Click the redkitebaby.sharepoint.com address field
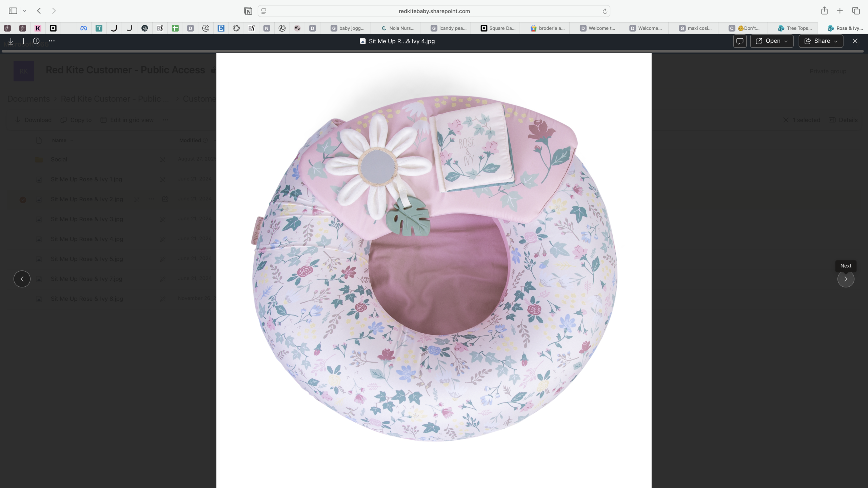868x488 pixels. (x=434, y=11)
